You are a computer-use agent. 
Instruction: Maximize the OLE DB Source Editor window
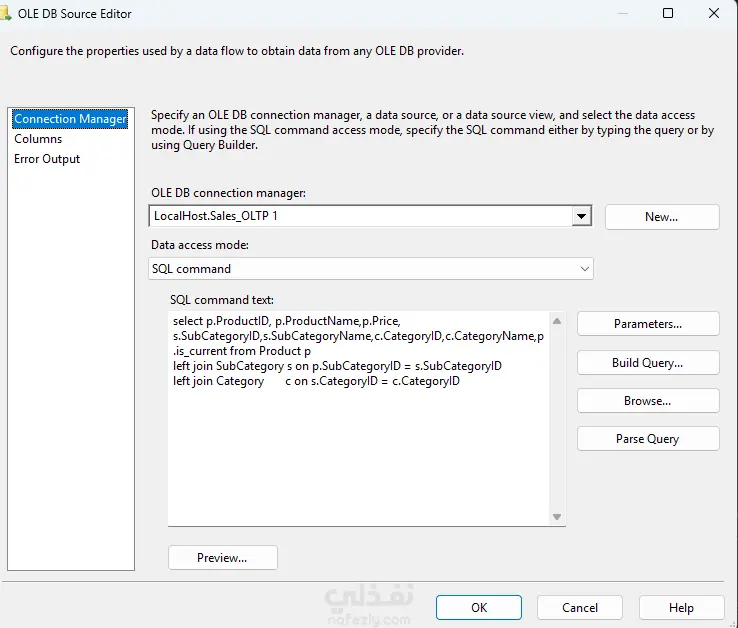(668, 13)
